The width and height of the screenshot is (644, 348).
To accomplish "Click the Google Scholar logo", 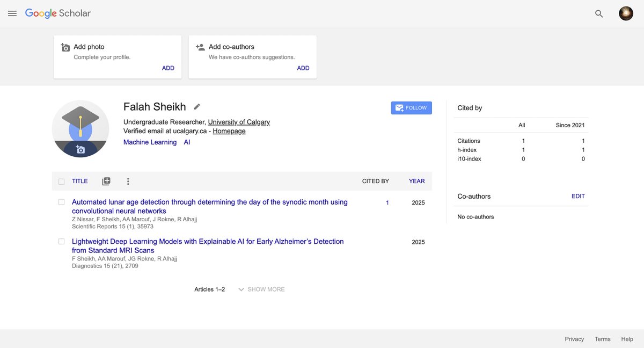I will click(58, 13).
